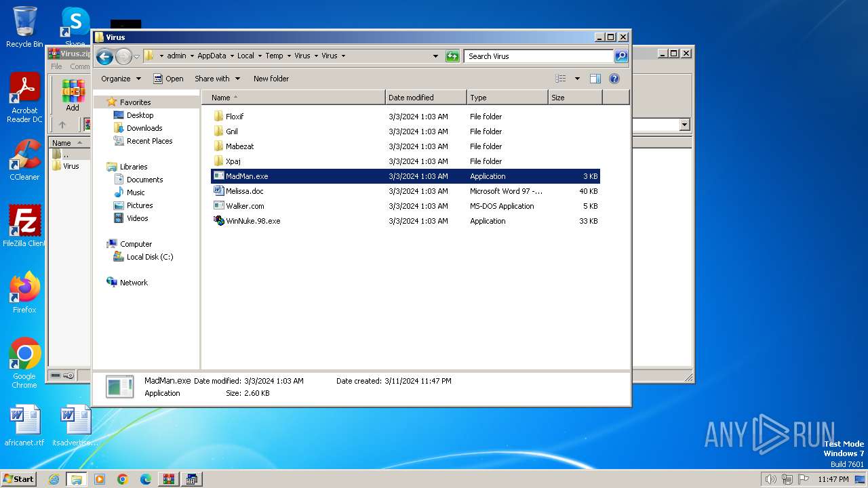
Task: Open Libraries in the navigation pane
Action: coord(134,167)
